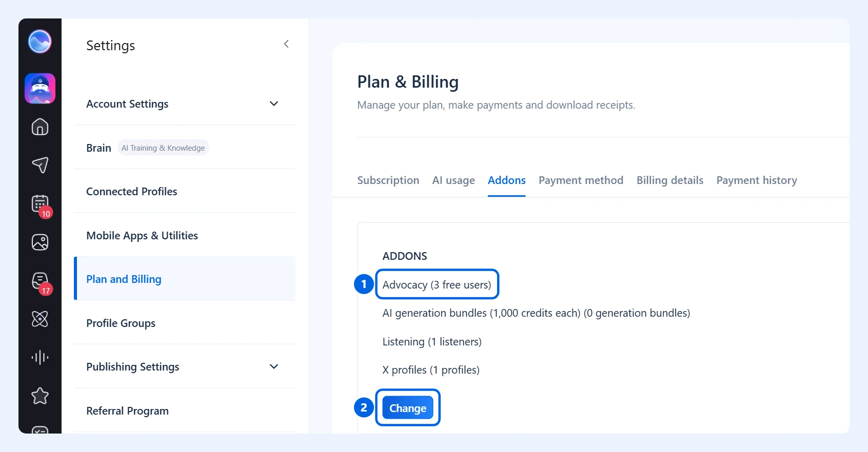Viewport: 868px width, 452px height.
Task: Open the Payment method tab
Action: pos(581,180)
